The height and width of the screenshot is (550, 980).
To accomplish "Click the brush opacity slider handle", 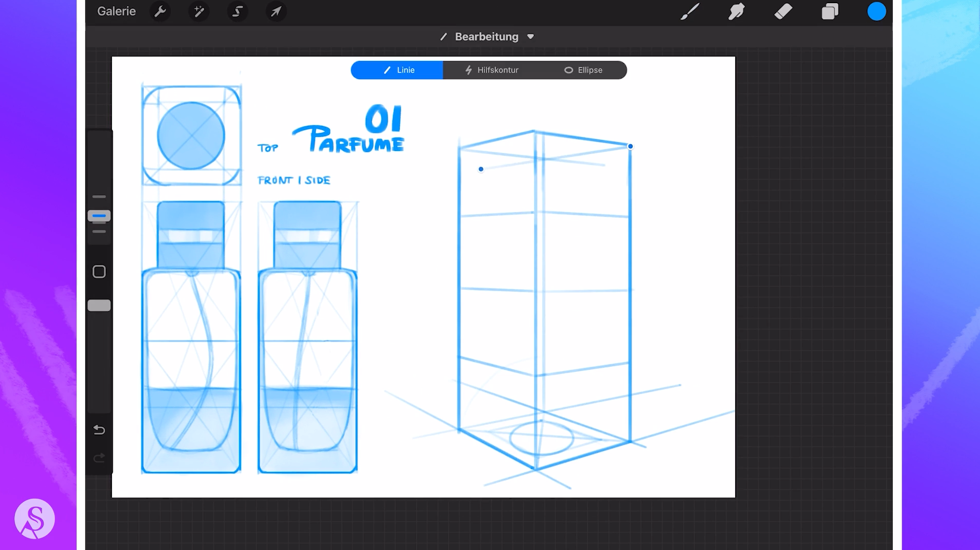I will click(99, 306).
